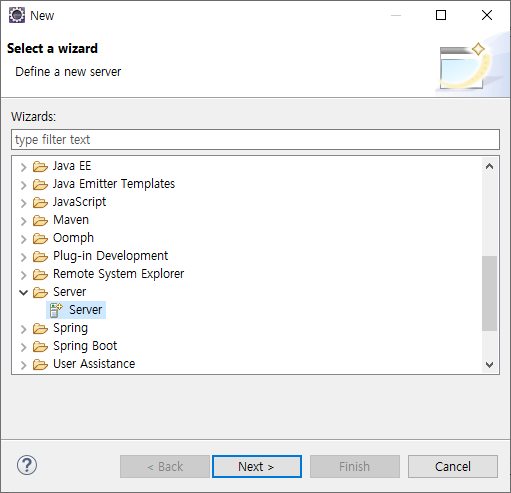Select the Remote System Explorer label

[x=118, y=274]
